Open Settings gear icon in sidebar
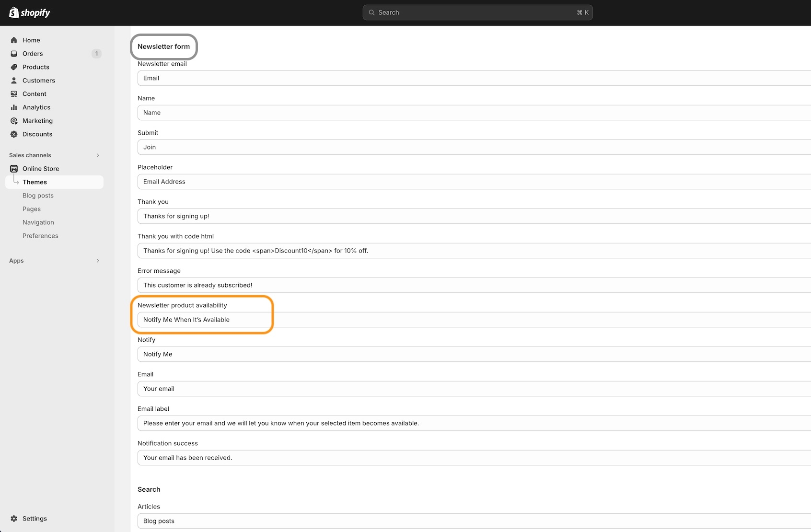Image resolution: width=811 pixels, height=532 pixels. [14, 519]
